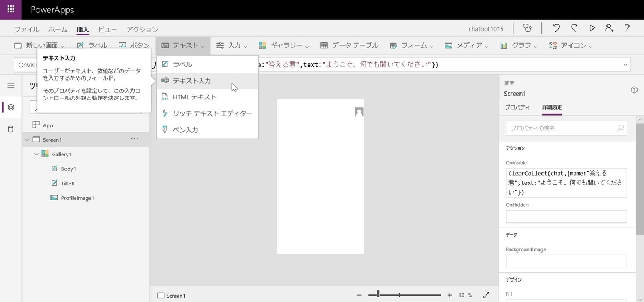This screenshot has height=302, width=644.
Task: Preview the app with play icon
Action: 592,28
